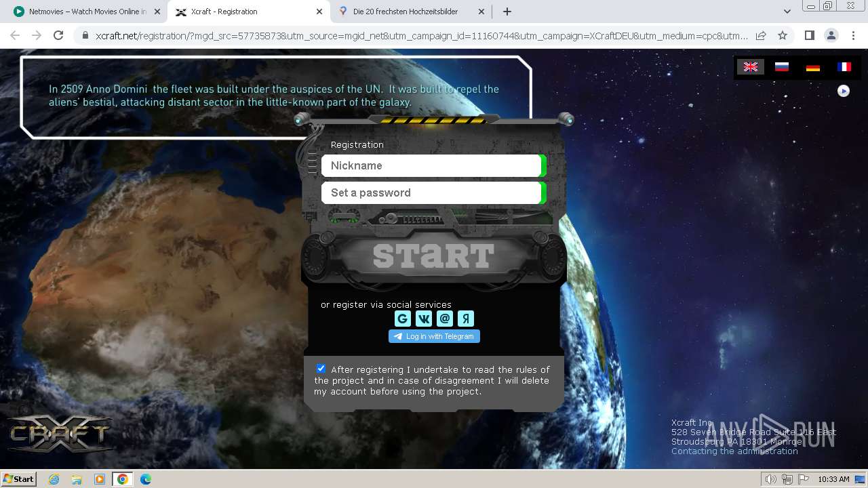Viewport: 868px width, 488px height.
Task: Open Chrome three-dot menu
Action: point(852,35)
